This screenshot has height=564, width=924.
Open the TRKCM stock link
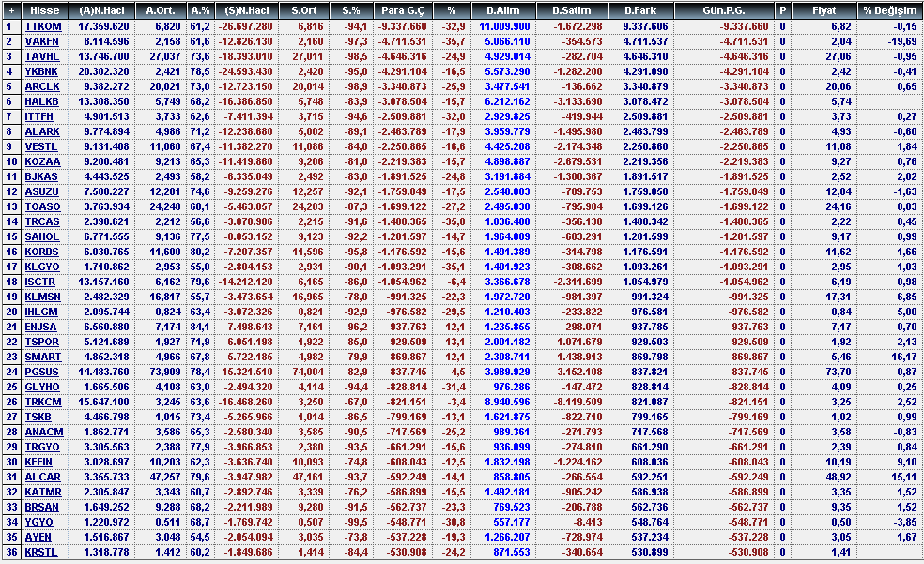coord(43,402)
